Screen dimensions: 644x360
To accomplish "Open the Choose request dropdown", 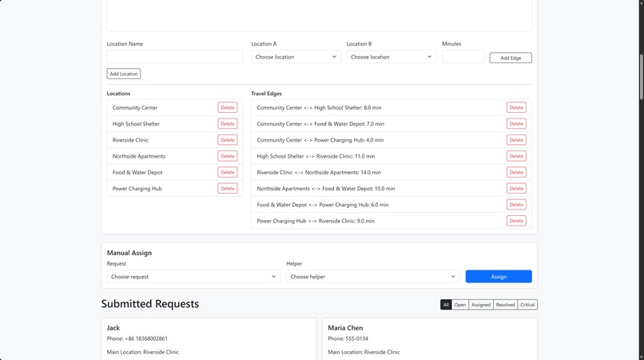I will pyautogui.click(x=193, y=277).
